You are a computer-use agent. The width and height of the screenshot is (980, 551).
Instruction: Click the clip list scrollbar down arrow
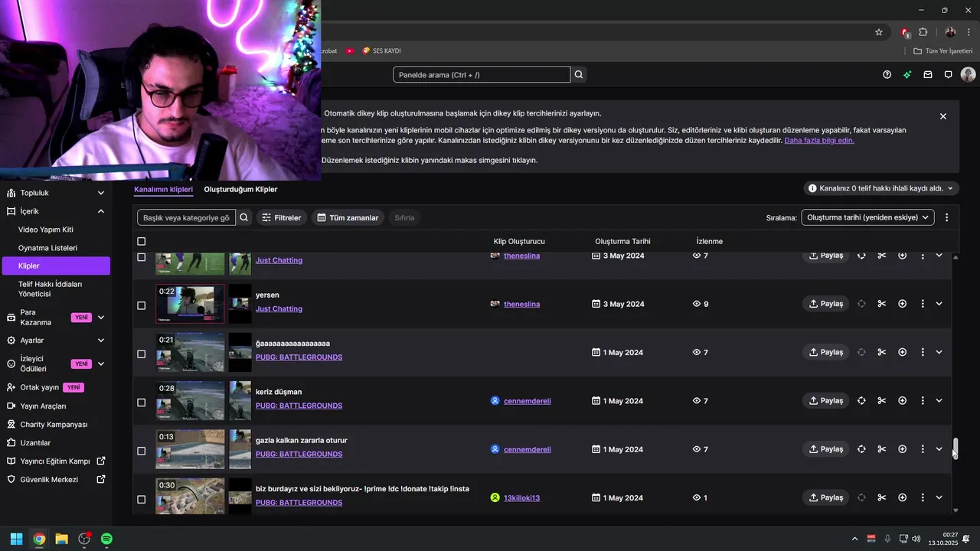[x=955, y=510]
